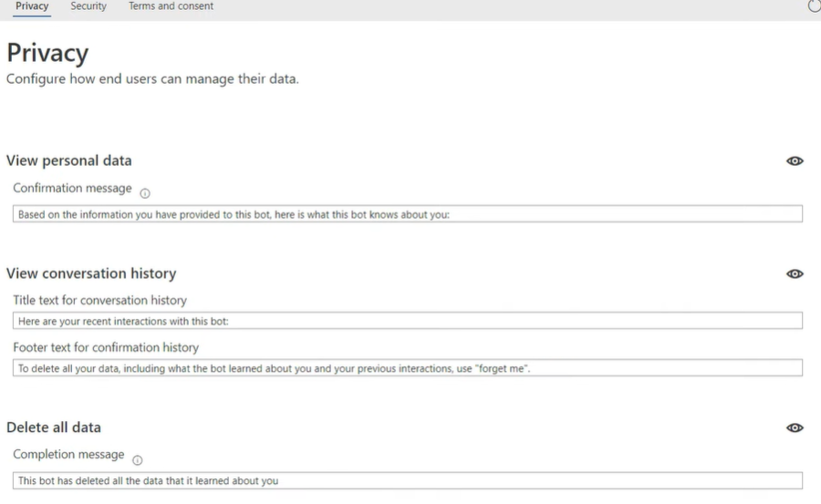Open the Security tab
The height and width of the screenshot is (504, 821).
[x=88, y=6]
